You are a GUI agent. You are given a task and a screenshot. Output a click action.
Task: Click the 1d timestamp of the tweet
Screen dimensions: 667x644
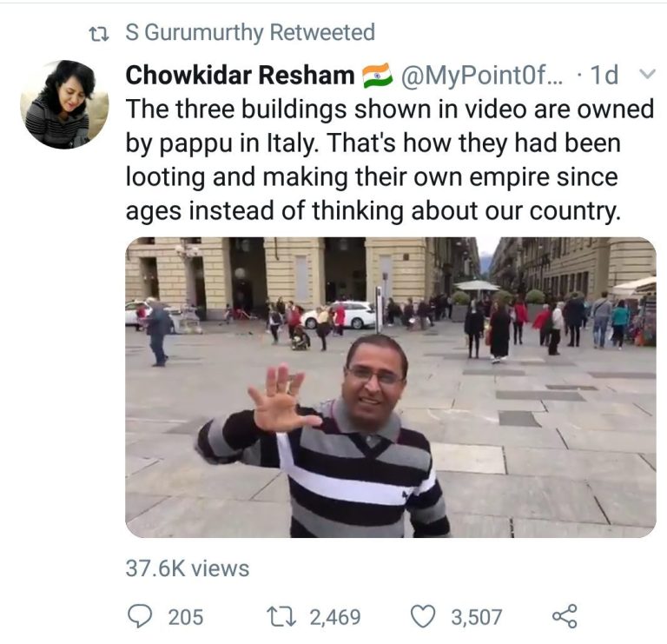[604, 76]
